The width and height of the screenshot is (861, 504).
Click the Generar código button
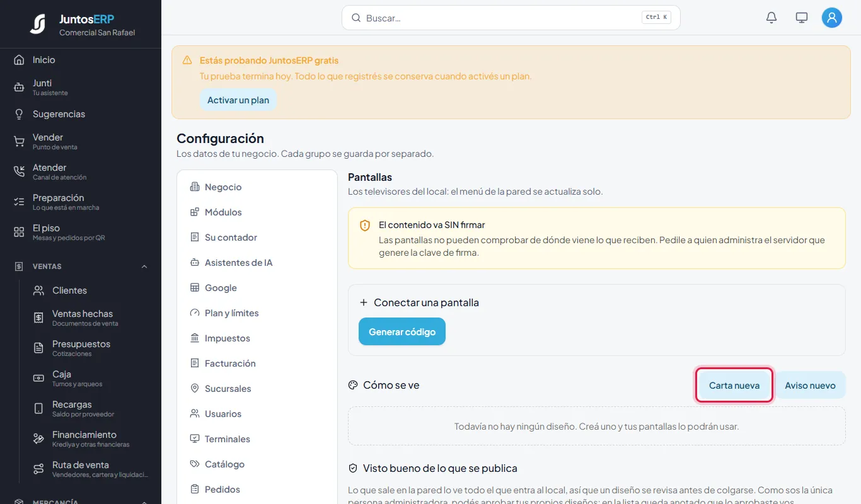click(402, 331)
